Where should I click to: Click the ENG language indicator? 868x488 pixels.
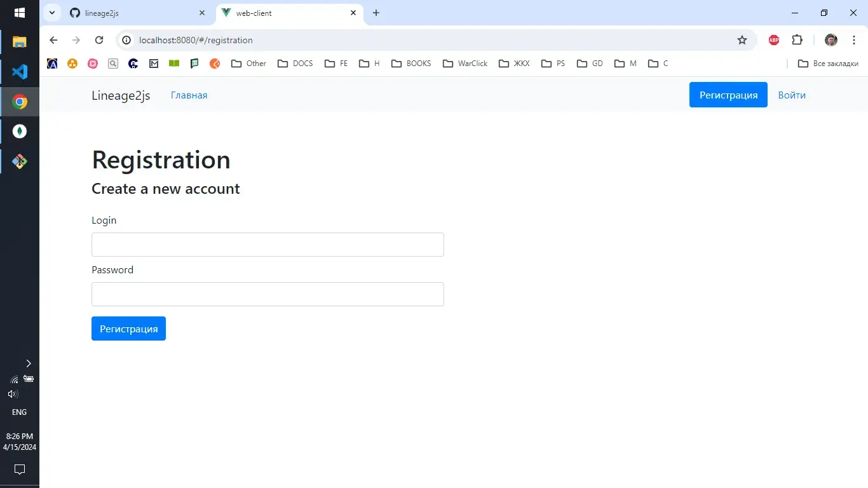coord(20,412)
